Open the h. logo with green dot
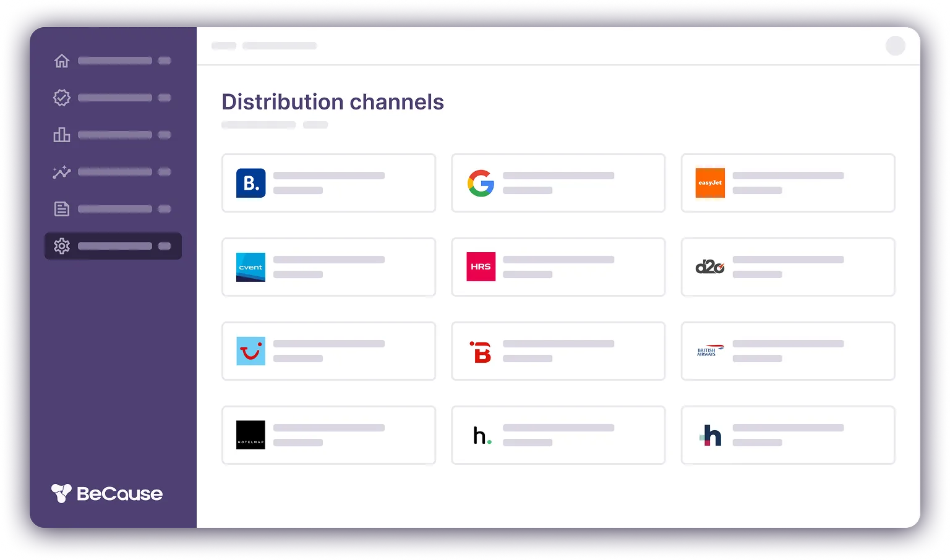 click(x=482, y=436)
